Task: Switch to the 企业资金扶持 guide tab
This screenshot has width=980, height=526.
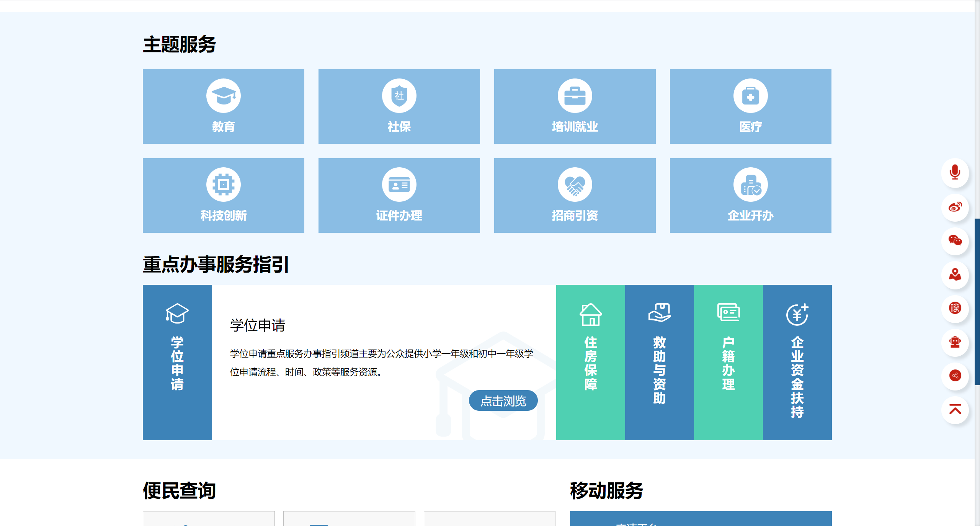Action: (x=797, y=362)
